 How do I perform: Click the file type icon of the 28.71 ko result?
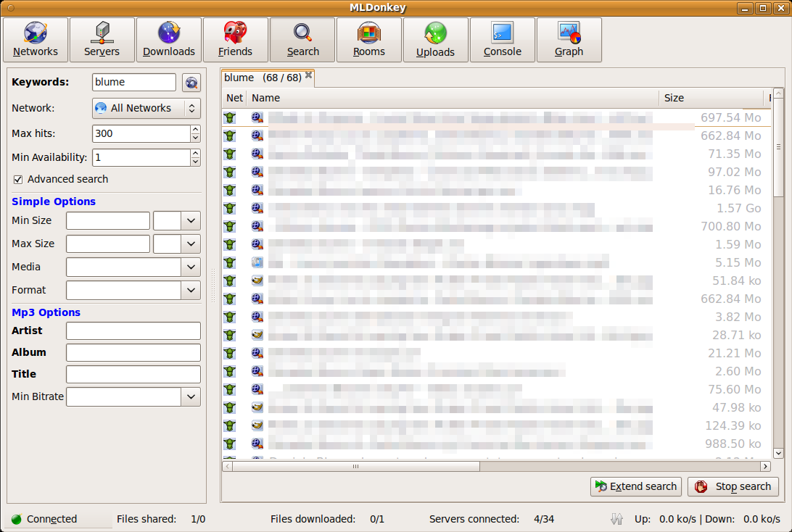click(257, 335)
